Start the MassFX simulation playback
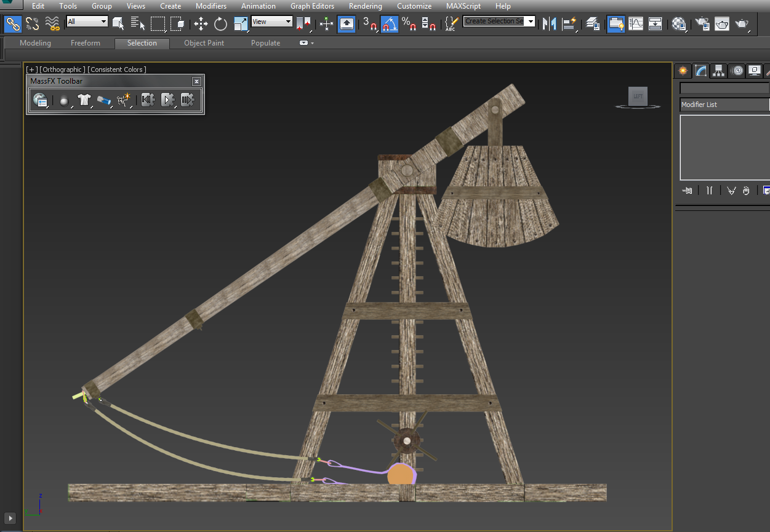This screenshot has width=770, height=532. 167,100
